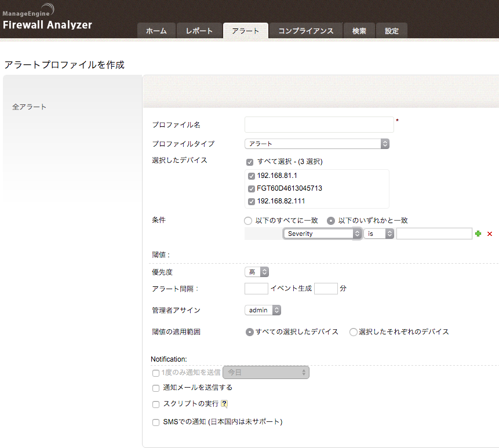Select 選択したそれぞれのデバイス radio option
Screen dimensions: 499x448
354,332
